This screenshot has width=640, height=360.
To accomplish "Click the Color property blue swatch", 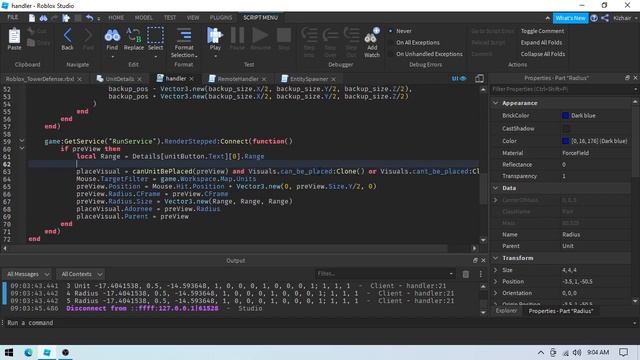I will (565, 141).
